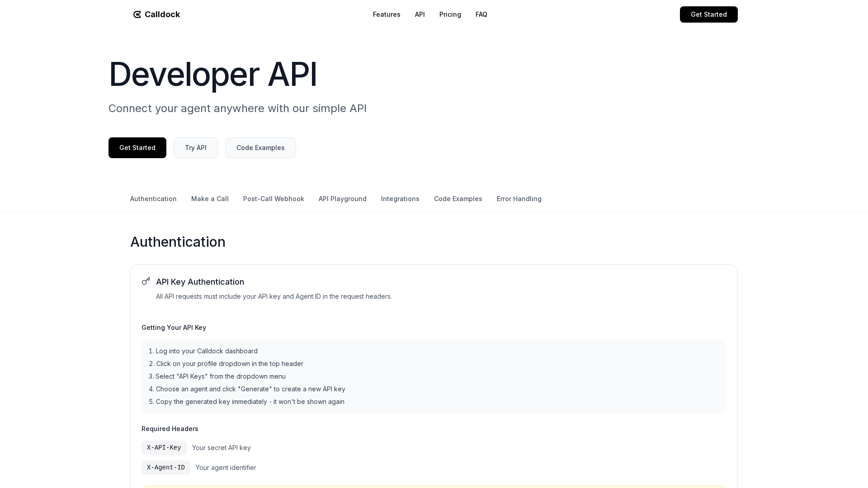
Task: Open the Features nav link
Action: click(x=387, y=14)
